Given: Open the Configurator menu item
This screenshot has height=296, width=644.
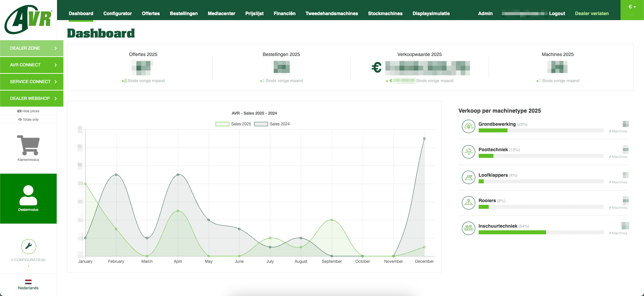Looking at the screenshot, I should tap(117, 13).
